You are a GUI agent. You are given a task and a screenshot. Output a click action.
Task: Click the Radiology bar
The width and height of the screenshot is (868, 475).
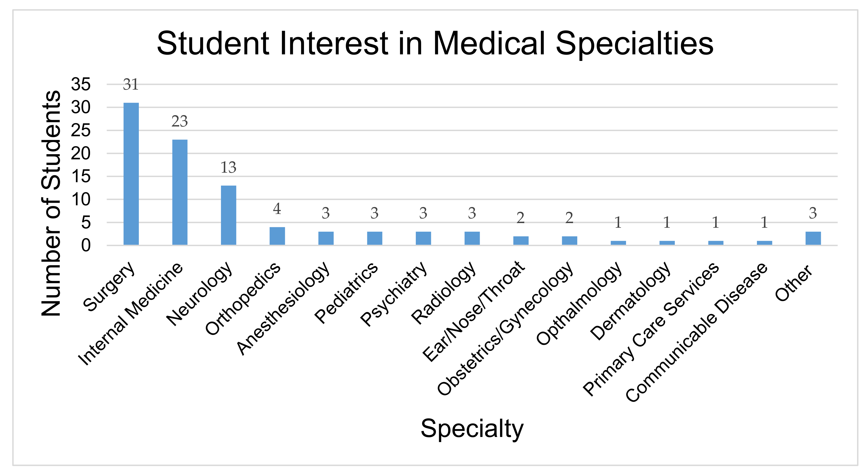[472, 238]
